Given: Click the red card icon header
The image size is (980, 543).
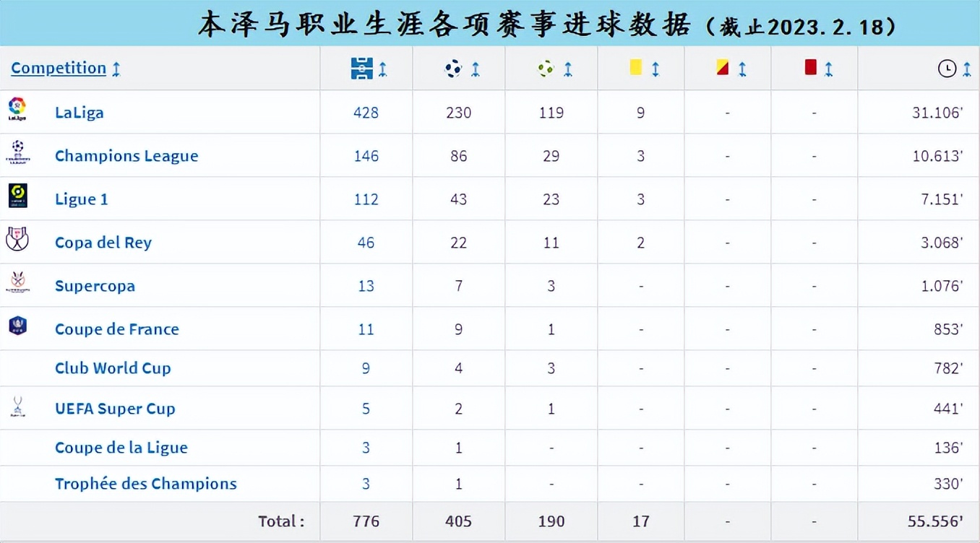Looking at the screenshot, I should pos(810,67).
